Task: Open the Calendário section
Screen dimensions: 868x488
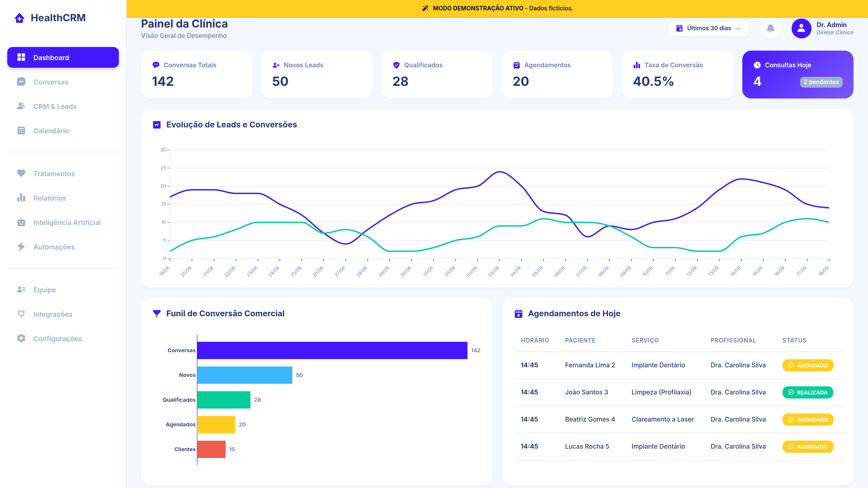Action: pyautogui.click(x=63, y=131)
